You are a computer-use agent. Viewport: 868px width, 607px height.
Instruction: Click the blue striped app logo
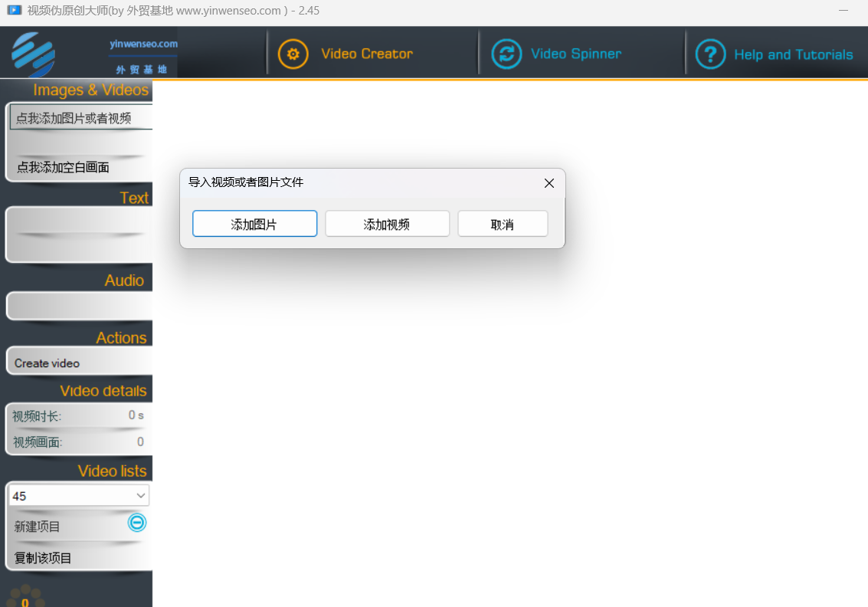click(34, 53)
